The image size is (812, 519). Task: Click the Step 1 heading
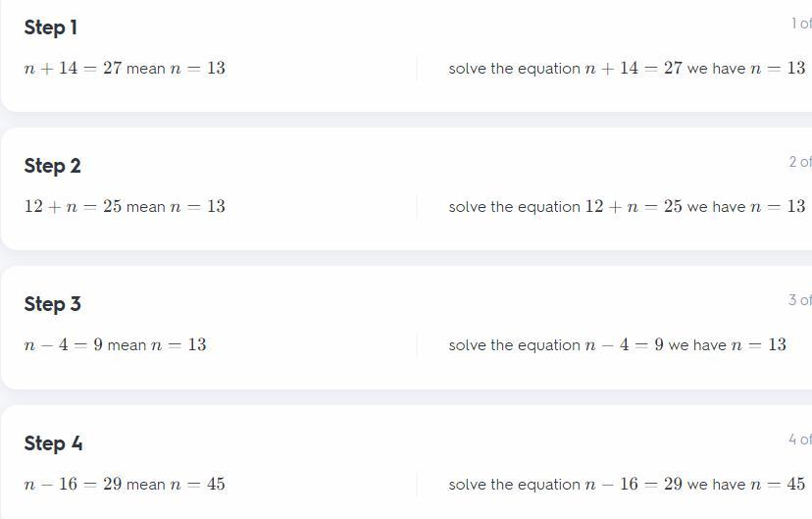[51, 27]
